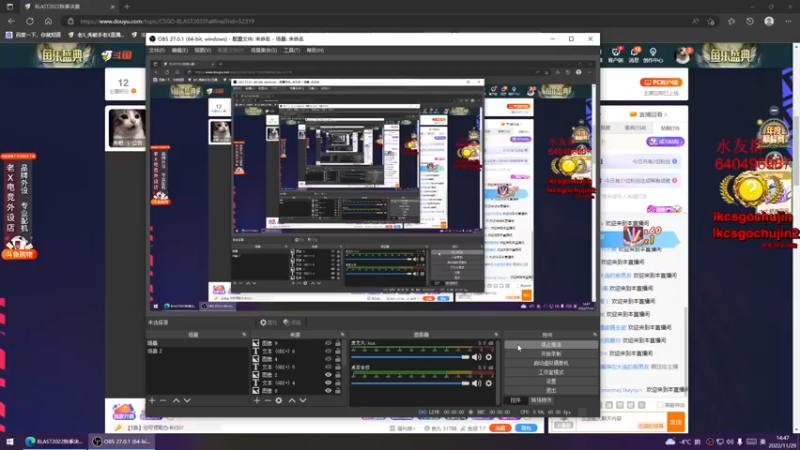Open the 工具(T) menu in OBS

[292, 51]
